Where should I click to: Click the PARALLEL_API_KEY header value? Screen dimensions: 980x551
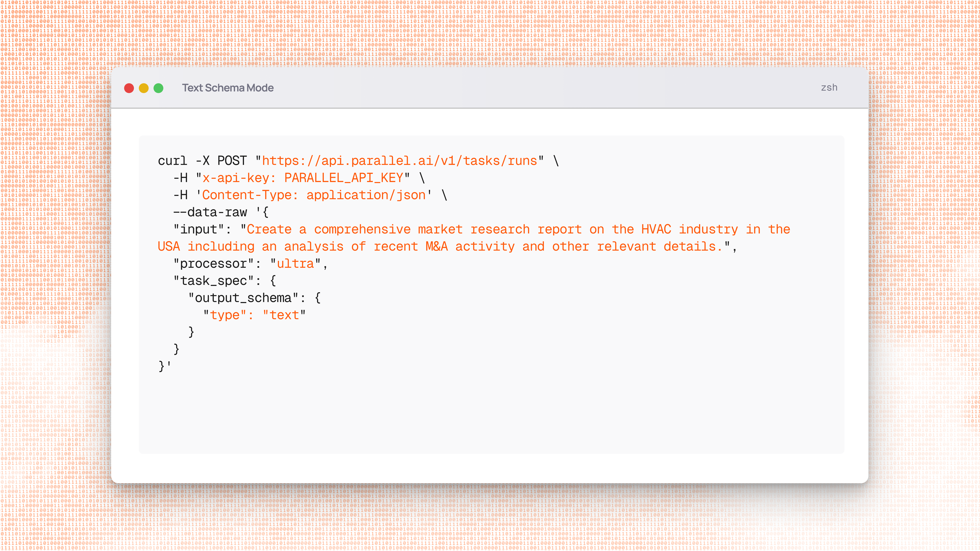pyautogui.click(x=344, y=178)
